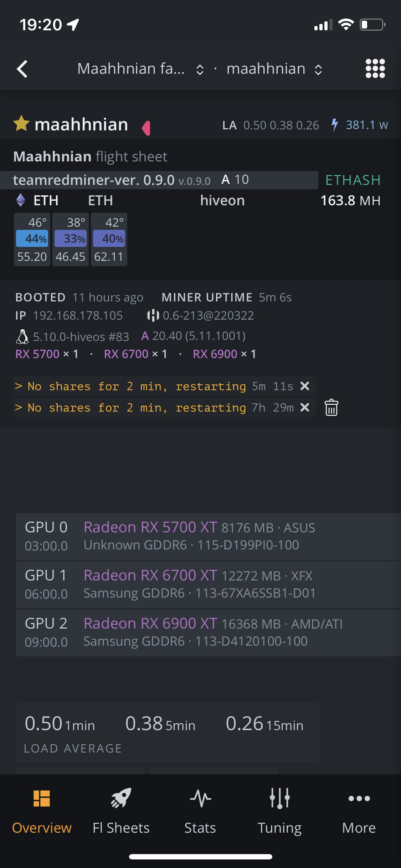Tap the Linux penguin kernel icon

22,336
